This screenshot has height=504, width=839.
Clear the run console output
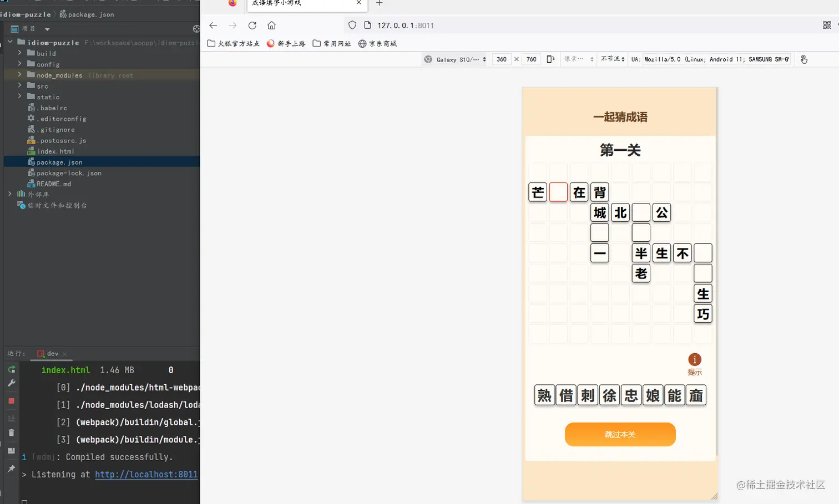pyautogui.click(x=11, y=432)
